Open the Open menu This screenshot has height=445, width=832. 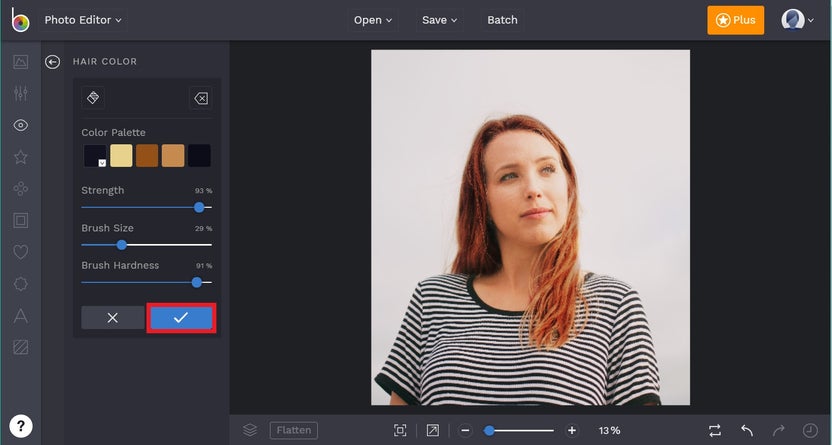pos(373,20)
